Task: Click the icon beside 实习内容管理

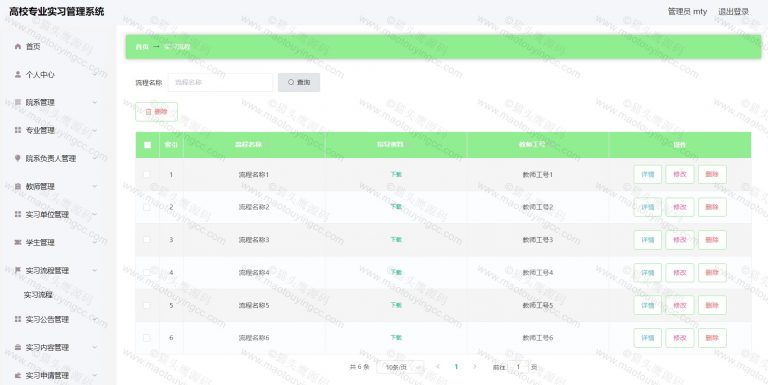Action: [x=18, y=347]
